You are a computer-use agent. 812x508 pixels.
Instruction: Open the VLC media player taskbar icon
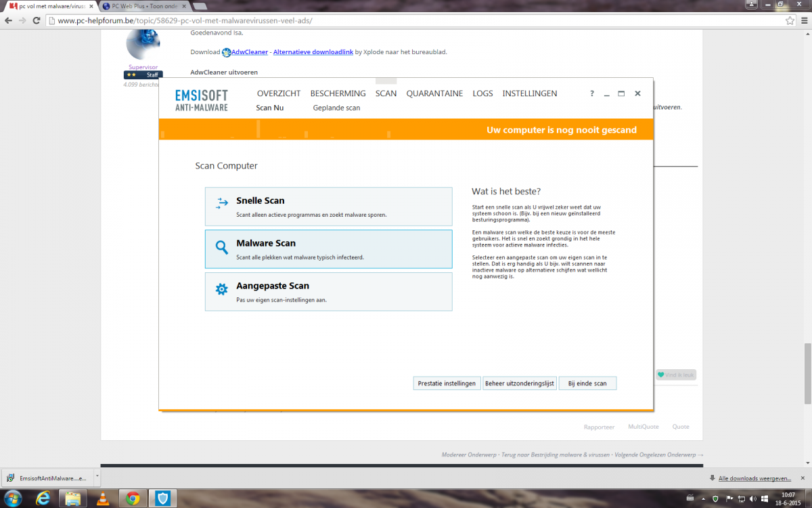(x=103, y=499)
